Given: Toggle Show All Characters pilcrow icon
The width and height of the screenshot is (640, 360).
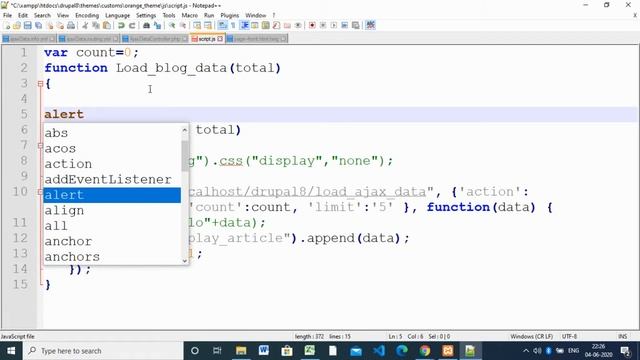Looking at the screenshot, I should [x=233, y=25].
